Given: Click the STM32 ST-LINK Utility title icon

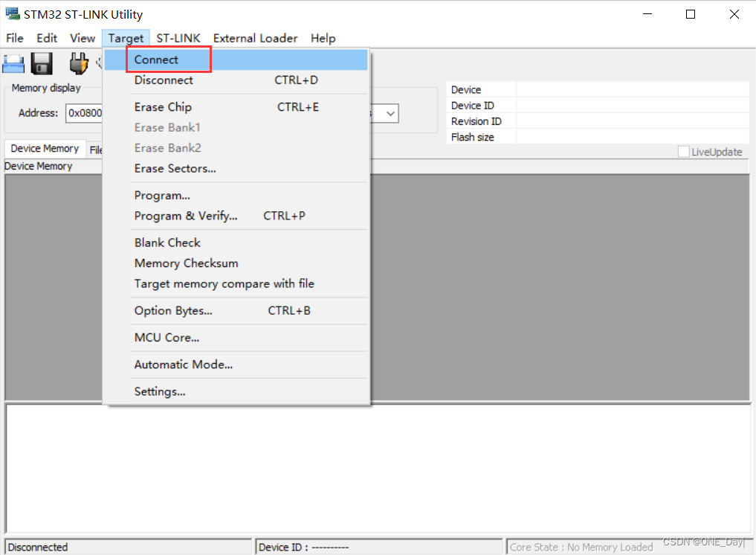Looking at the screenshot, I should tap(12, 14).
